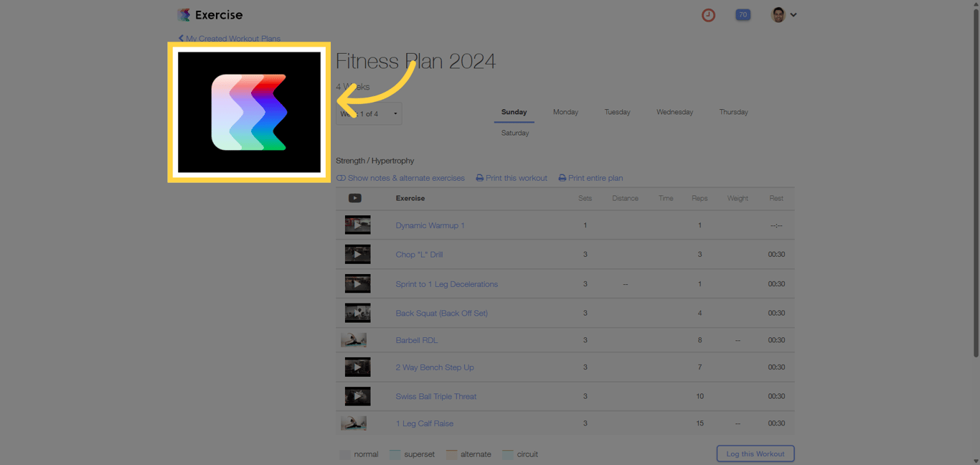Go back to My Created Workout Plans
Screen dimensions: 980x465
[x=230, y=39]
